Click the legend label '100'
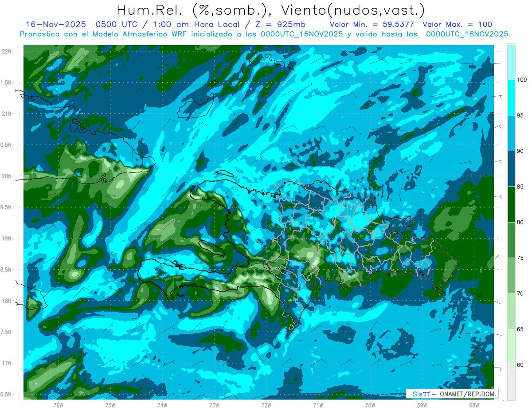The image size is (532, 411). 522,80
